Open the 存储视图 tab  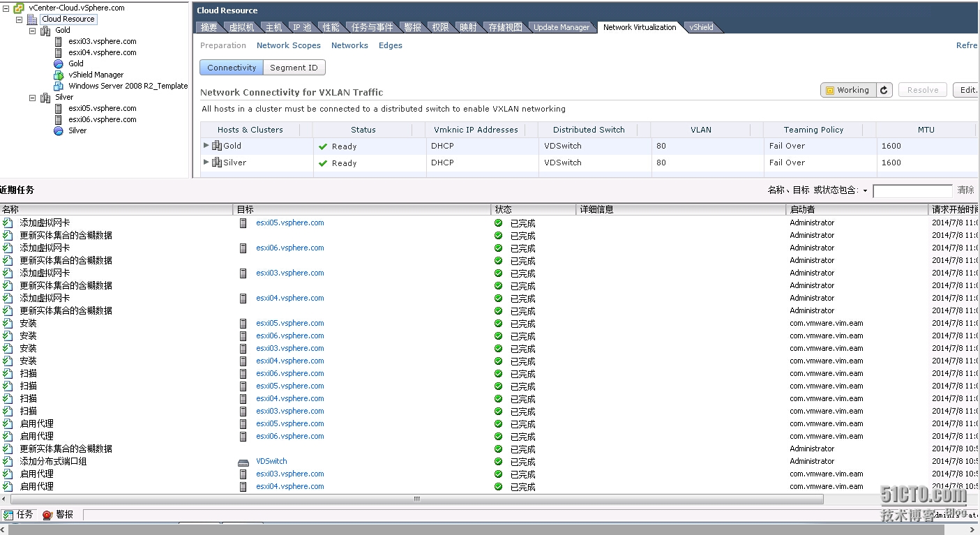pyautogui.click(x=505, y=27)
